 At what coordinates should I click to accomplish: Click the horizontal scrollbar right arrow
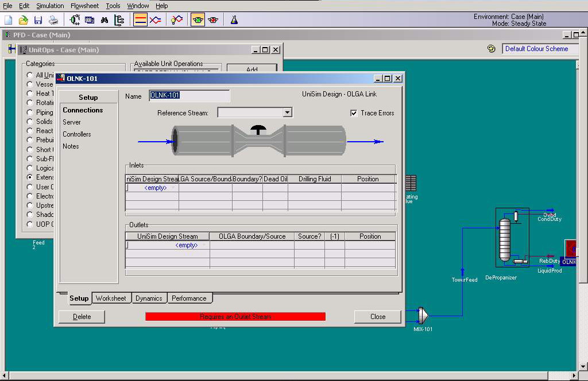(x=574, y=375)
